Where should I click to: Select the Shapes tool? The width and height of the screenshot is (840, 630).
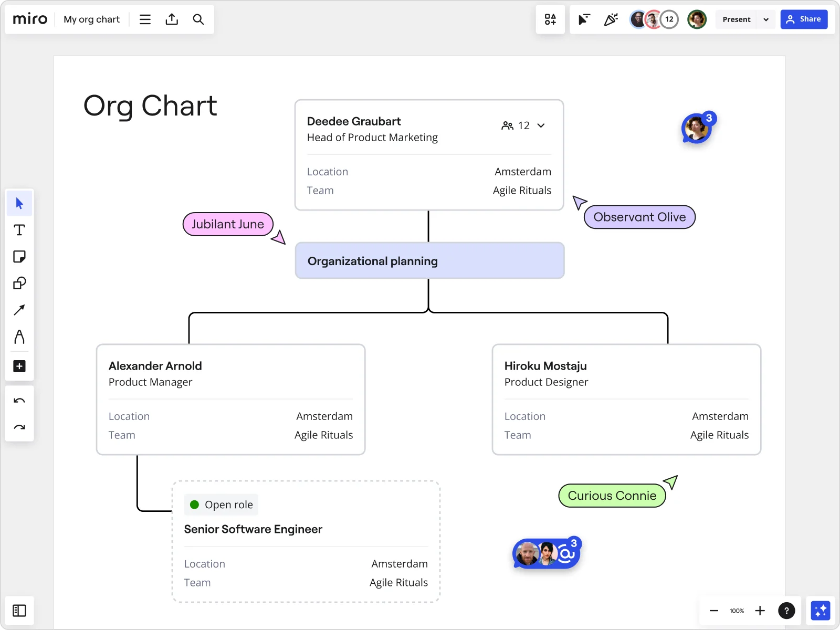(19, 283)
